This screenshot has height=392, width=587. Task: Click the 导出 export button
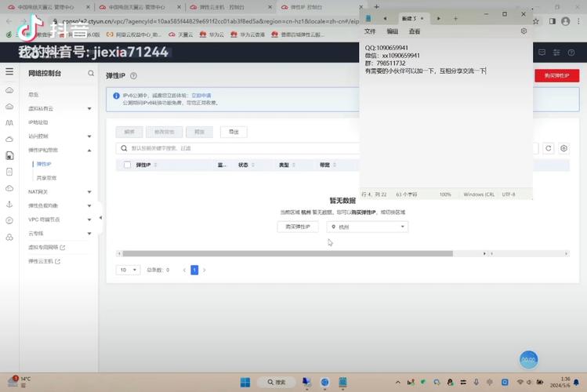[234, 132]
